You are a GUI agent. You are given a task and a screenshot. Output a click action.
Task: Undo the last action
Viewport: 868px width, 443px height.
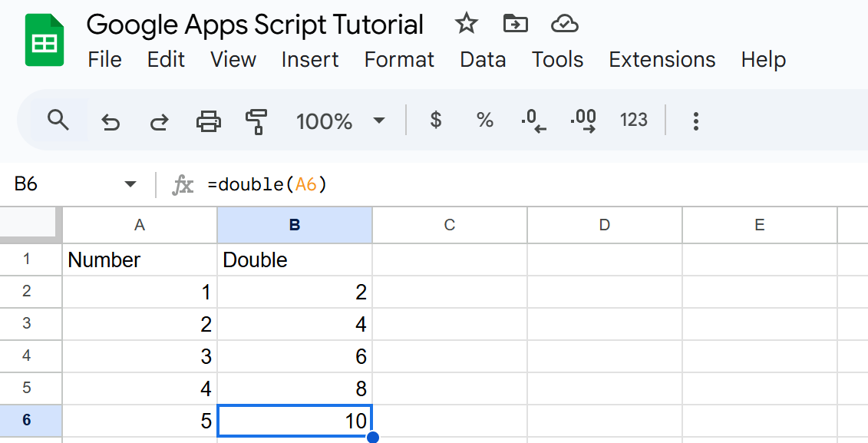(x=111, y=121)
